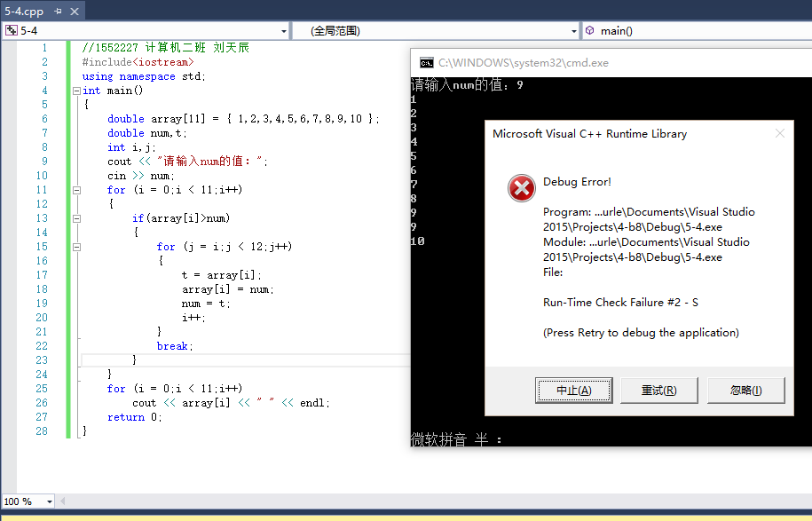Click the cmd.exe window title icon
The image size is (812, 521).
tap(427, 63)
